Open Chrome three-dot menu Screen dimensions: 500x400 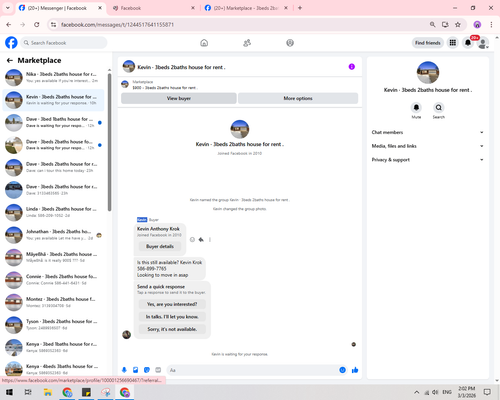491,25
